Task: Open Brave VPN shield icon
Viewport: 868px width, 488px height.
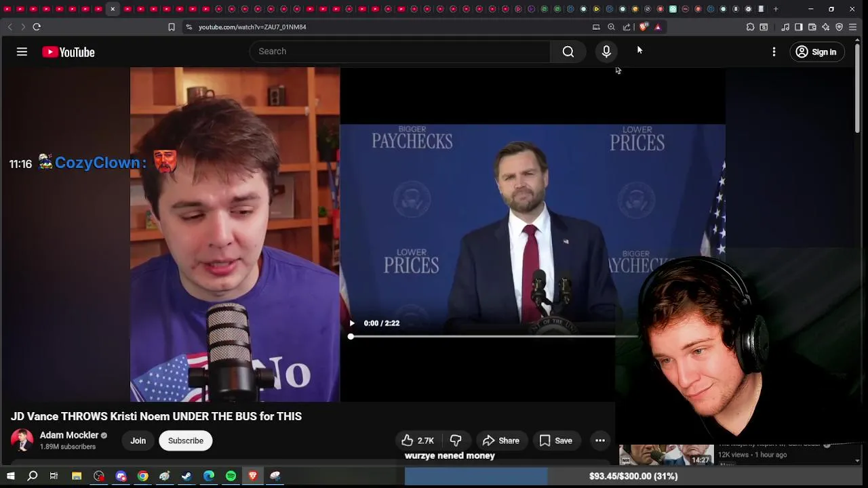Action: [840, 27]
